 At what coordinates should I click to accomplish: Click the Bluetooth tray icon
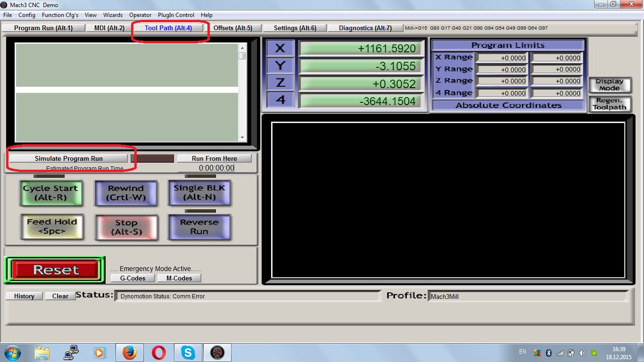tap(549, 353)
